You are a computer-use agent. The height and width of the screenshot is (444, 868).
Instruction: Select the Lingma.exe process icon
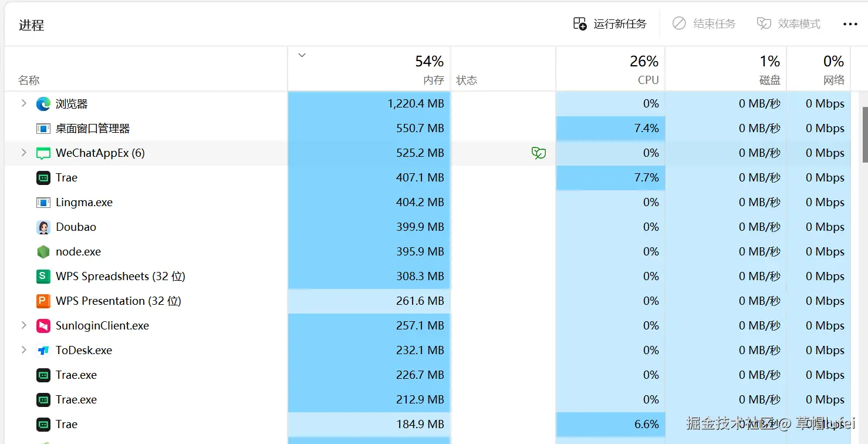(x=43, y=203)
